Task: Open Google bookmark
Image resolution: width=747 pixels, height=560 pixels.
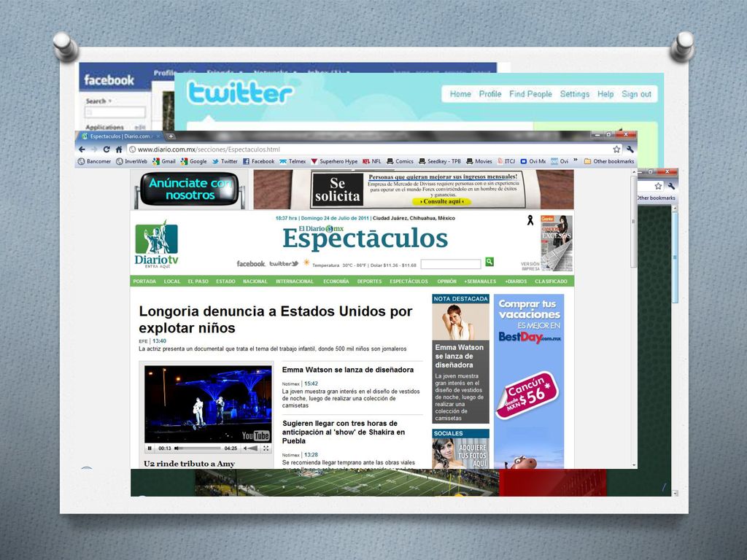Action: click(194, 161)
